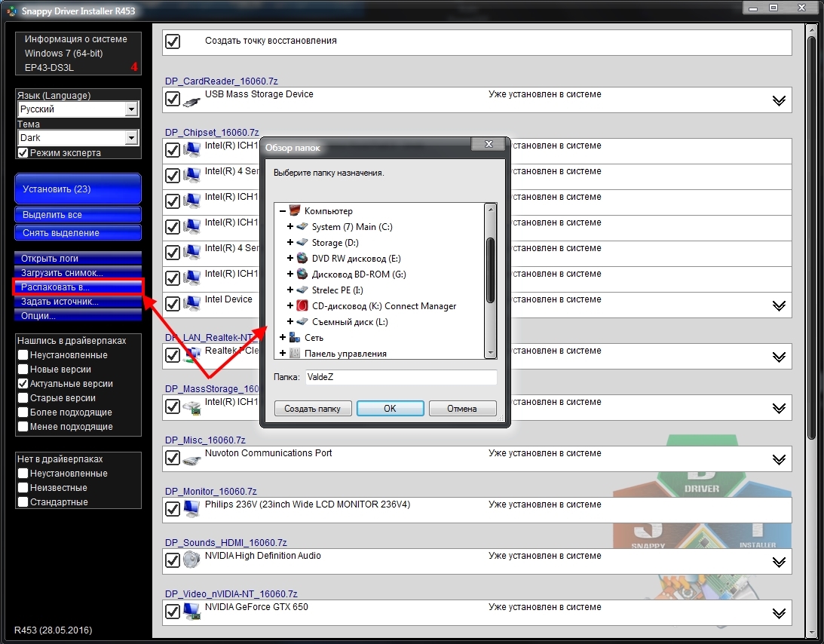Image resolution: width=824 pixels, height=644 pixels.
Task: Click the Задать источник... menu item
Action: pos(78,301)
